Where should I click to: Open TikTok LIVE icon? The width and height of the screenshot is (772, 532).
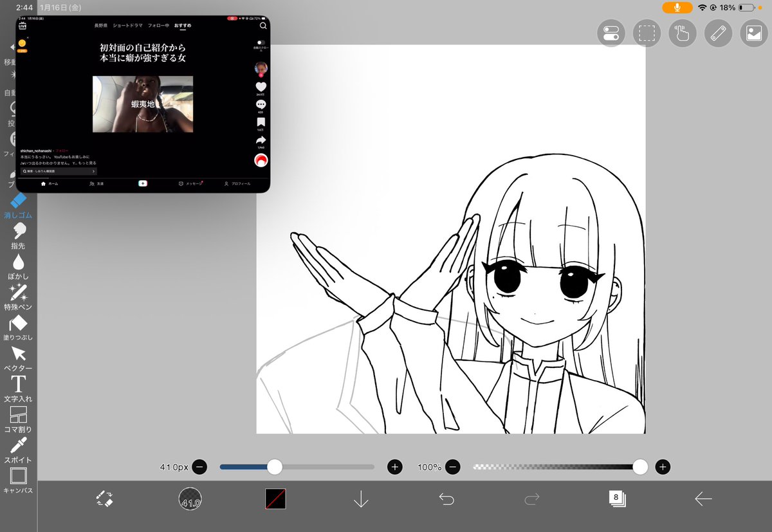click(23, 26)
